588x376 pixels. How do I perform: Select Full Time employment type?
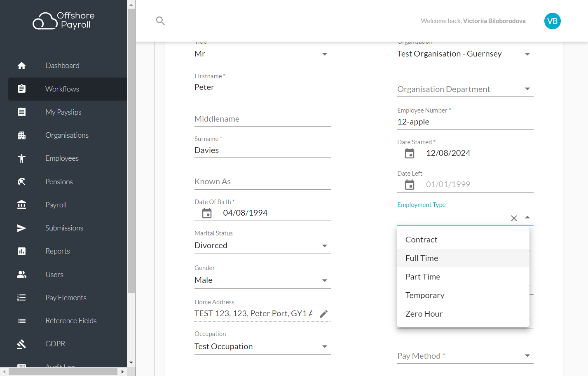[463, 258]
